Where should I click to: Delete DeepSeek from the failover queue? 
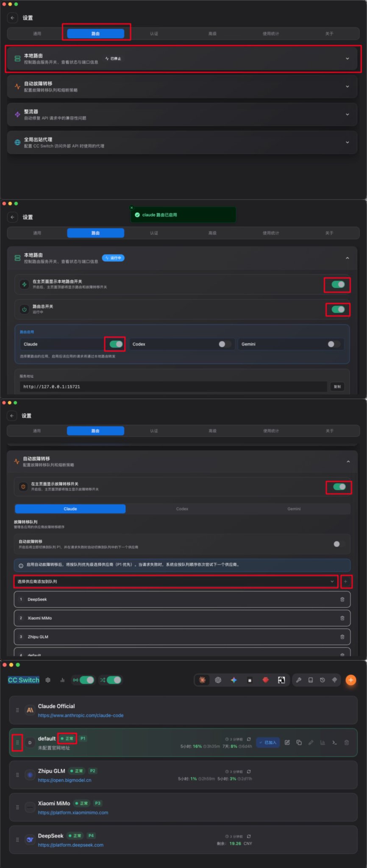point(342,599)
